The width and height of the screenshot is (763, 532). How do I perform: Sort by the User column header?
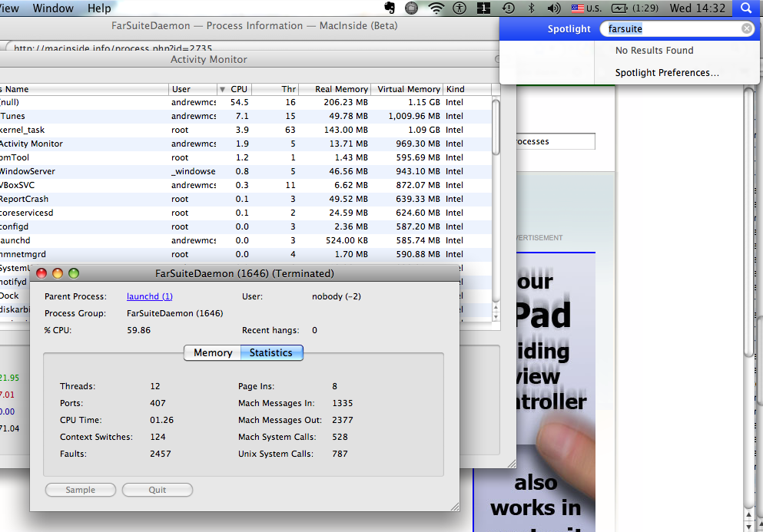[x=193, y=89]
